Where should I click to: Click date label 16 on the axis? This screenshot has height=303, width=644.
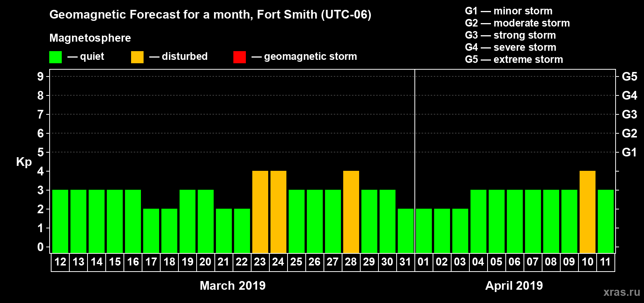click(133, 262)
